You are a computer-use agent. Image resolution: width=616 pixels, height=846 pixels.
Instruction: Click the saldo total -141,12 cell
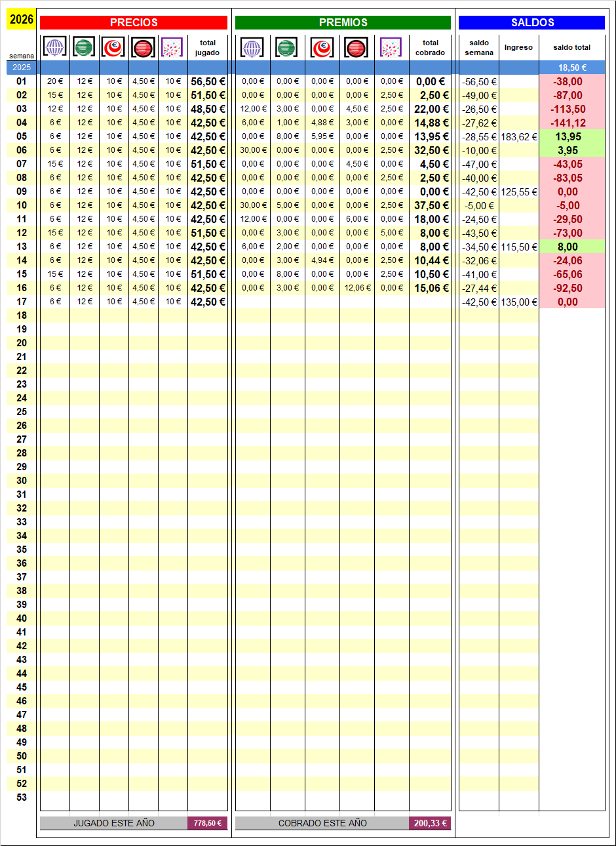[568, 123]
